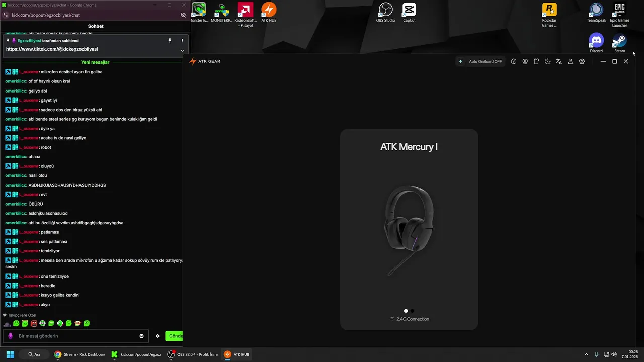Open Windows Start menu
The height and width of the screenshot is (362, 644).
coord(10,354)
